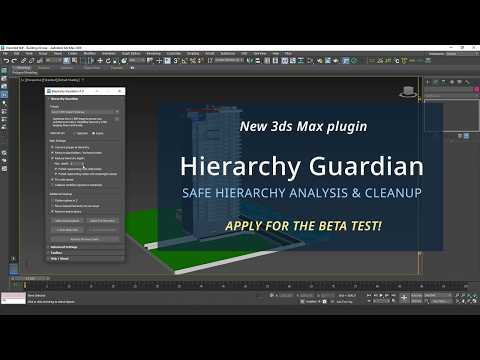This screenshot has width=480, height=360.
Task: Open the Hierarchy command panel tab
Action: click(x=444, y=82)
